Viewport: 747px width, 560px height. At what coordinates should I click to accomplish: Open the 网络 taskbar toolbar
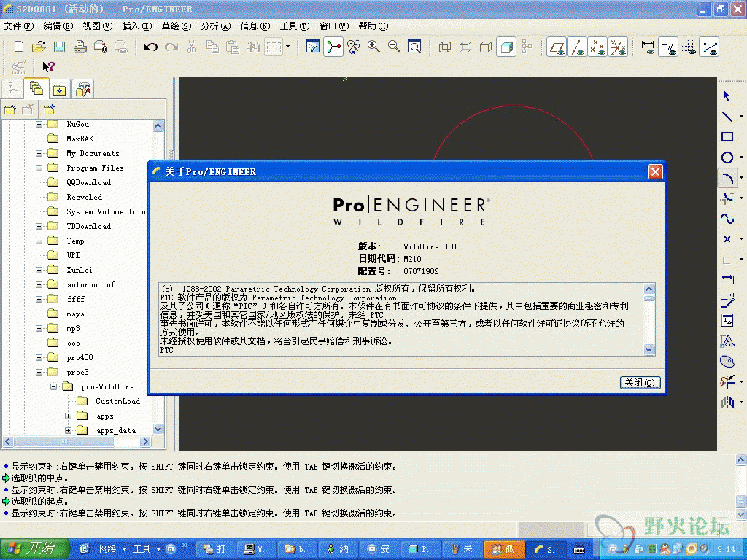click(x=108, y=549)
